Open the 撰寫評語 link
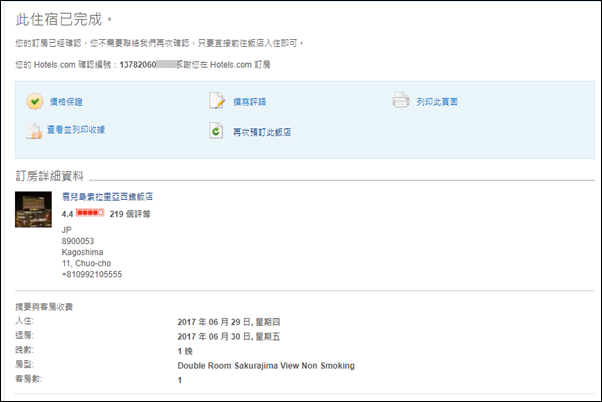Image resolution: width=602 pixels, height=402 pixels. [250, 102]
